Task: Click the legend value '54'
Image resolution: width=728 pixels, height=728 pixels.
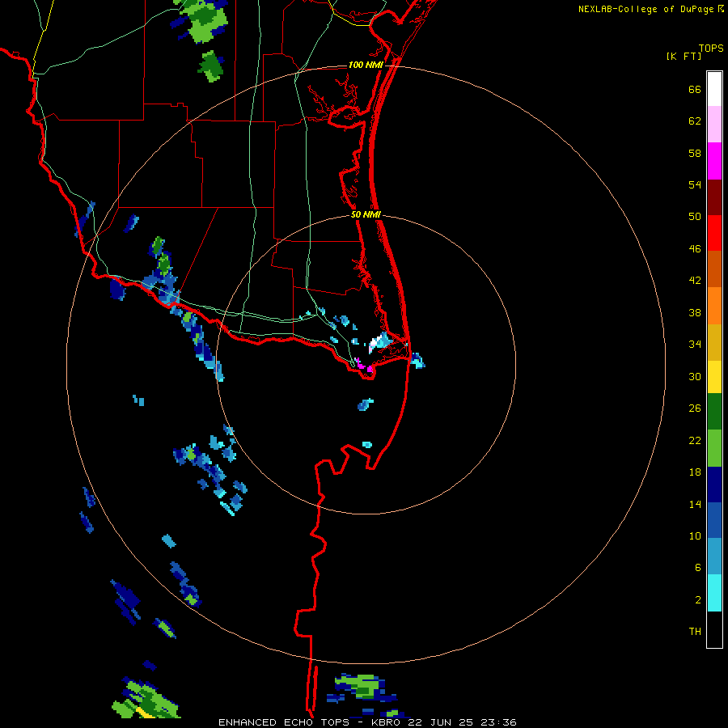Action: (x=695, y=184)
